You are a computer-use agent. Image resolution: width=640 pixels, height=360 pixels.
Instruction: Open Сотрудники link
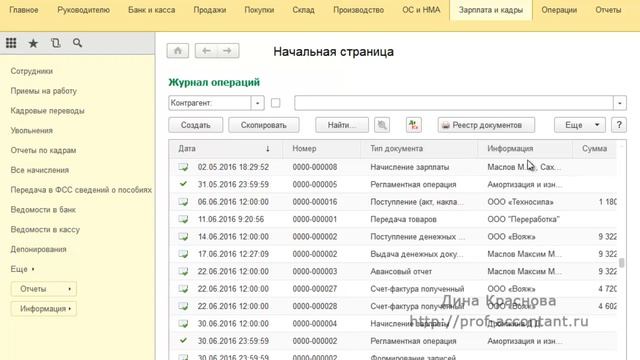tap(32, 71)
